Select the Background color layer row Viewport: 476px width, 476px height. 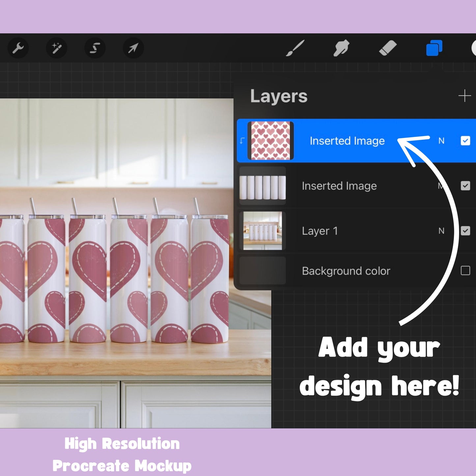coord(346,271)
